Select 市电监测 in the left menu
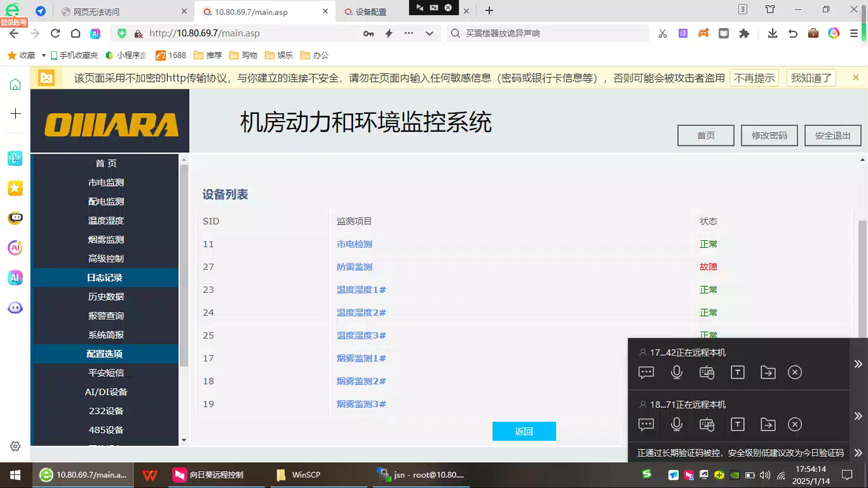 tap(106, 182)
